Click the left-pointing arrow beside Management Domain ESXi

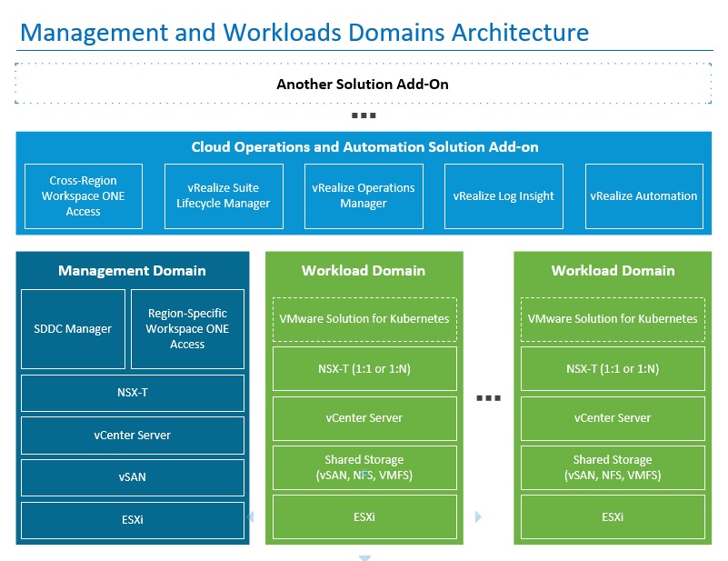coord(250,516)
